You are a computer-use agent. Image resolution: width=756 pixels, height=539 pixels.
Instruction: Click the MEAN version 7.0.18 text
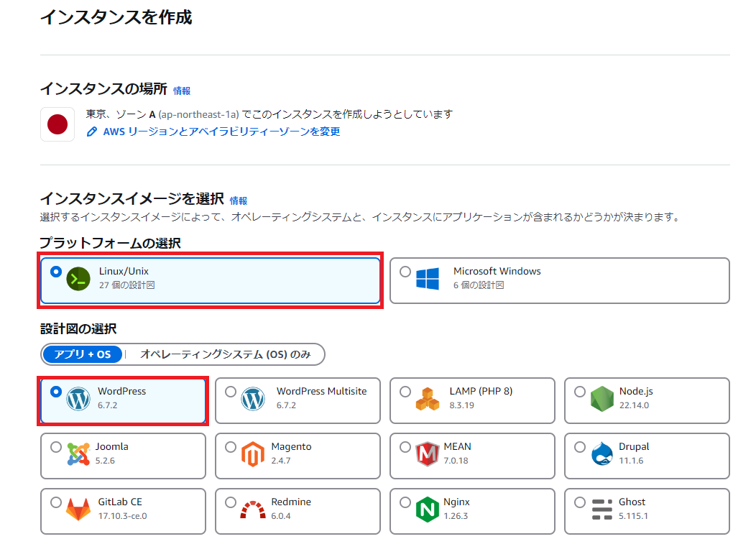click(x=456, y=461)
